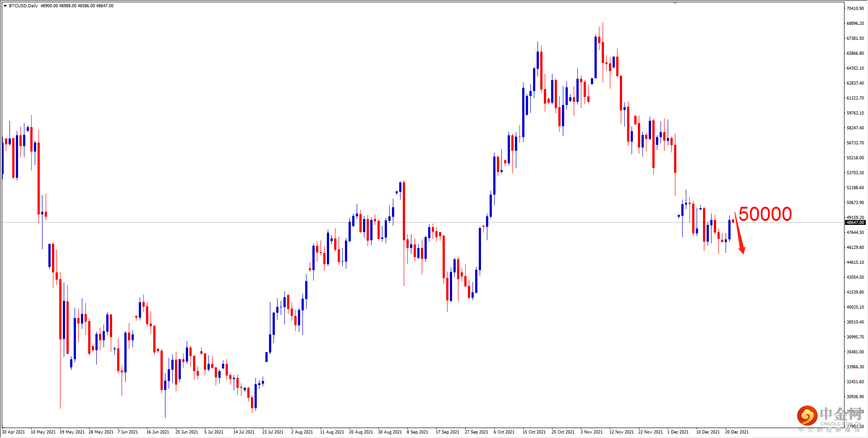Click the 68896.20 price axis label

(x=855, y=24)
